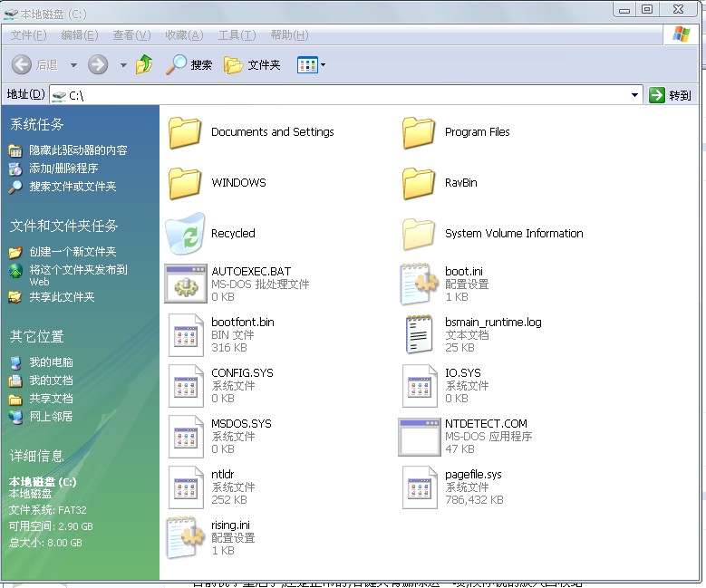
Task: Select the AUTOEXEC.BAT file icon
Action: click(186, 284)
